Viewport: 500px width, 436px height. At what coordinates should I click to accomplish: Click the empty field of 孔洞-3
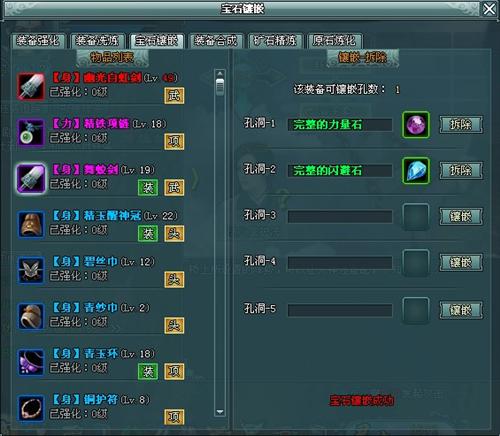click(x=340, y=217)
